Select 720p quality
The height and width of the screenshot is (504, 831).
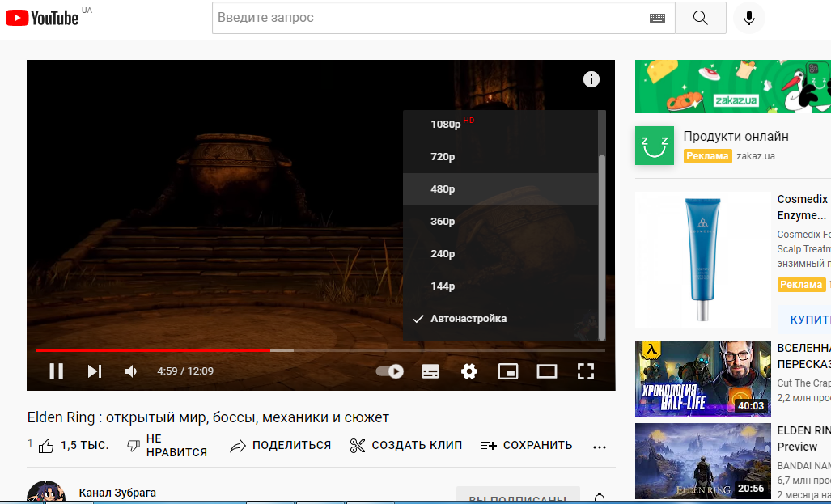pos(500,157)
